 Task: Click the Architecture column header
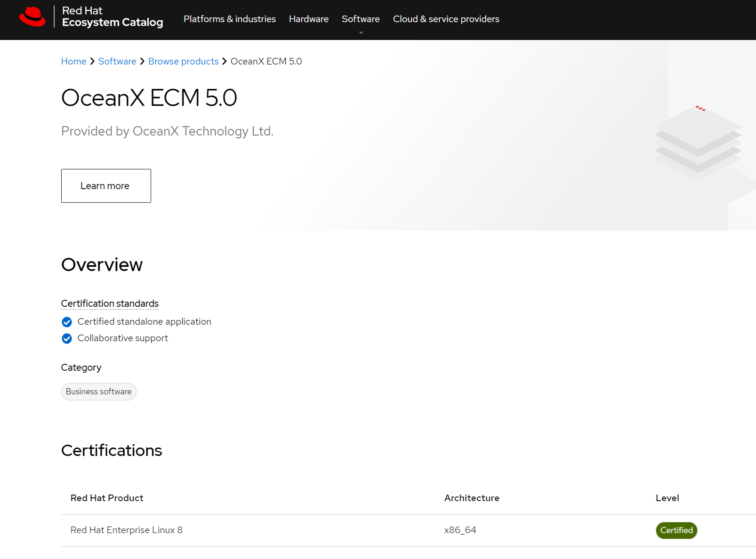point(472,498)
